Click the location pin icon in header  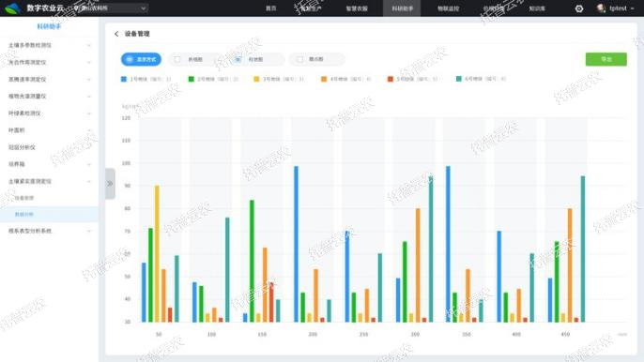(76, 8)
